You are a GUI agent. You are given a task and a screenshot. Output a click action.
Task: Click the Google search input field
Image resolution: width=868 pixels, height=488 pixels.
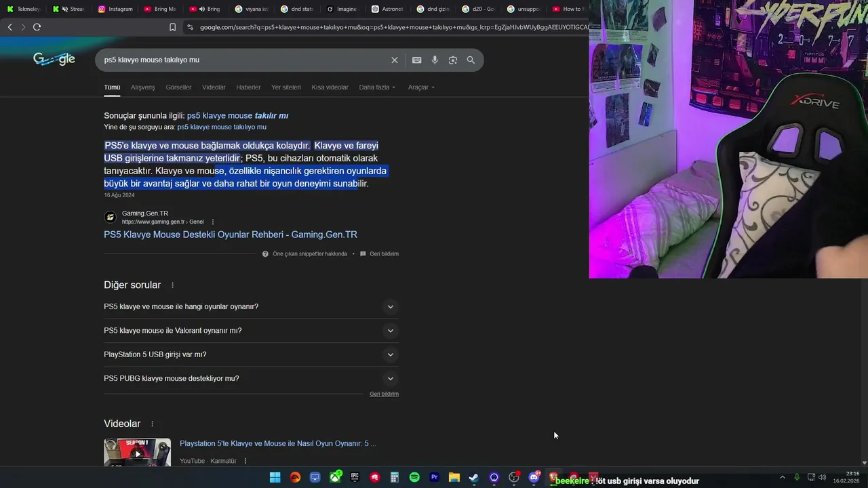(244, 60)
